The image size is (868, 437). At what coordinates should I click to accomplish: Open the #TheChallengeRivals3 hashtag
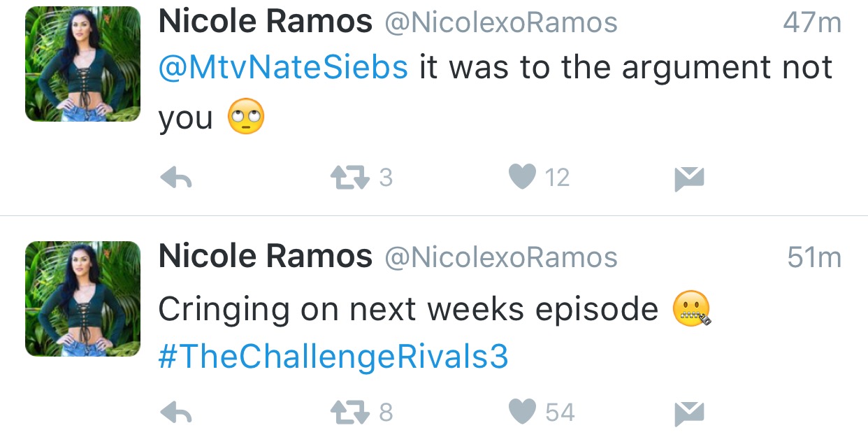(x=333, y=357)
